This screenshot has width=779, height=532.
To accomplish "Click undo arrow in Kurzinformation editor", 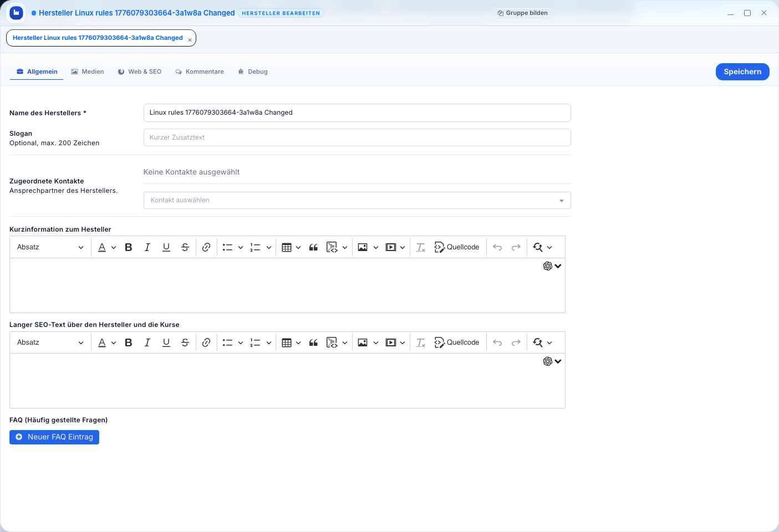I will coord(497,247).
